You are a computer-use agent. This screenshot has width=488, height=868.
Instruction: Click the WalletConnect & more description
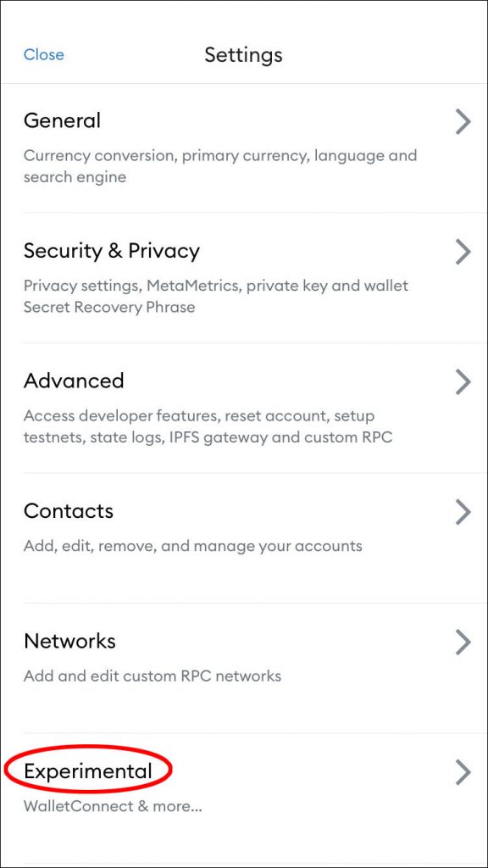[x=113, y=806]
